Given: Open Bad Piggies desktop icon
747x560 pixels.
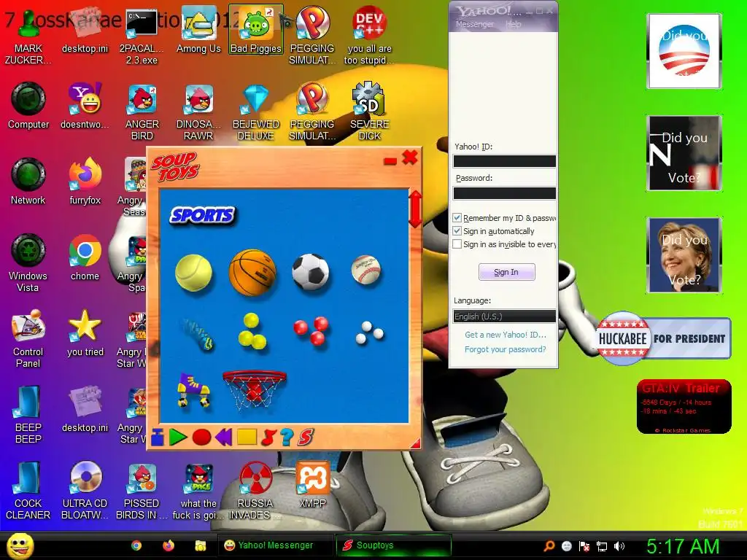Looking at the screenshot, I should pos(256,29).
